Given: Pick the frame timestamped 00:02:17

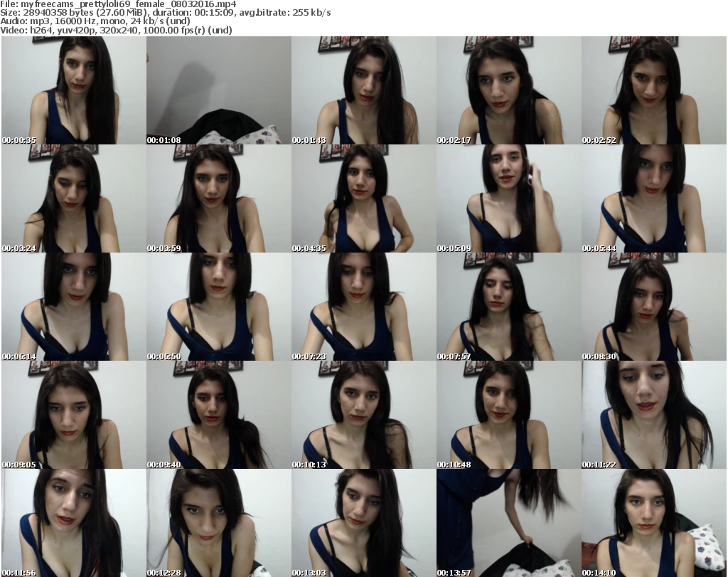Looking at the screenshot, I should (509, 90).
